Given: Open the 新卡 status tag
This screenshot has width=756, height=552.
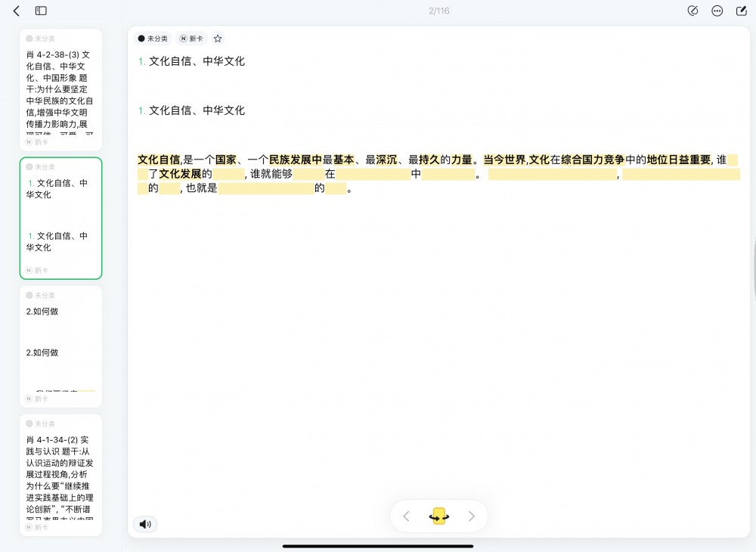Looking at the screenshot, I should (x=191, y=39).
